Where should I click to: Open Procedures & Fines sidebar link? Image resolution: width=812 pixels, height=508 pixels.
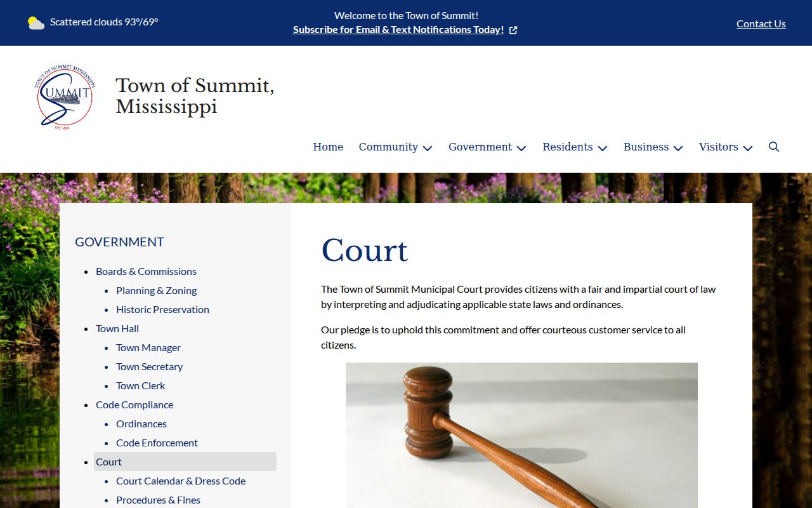click(x=158, y=500)
